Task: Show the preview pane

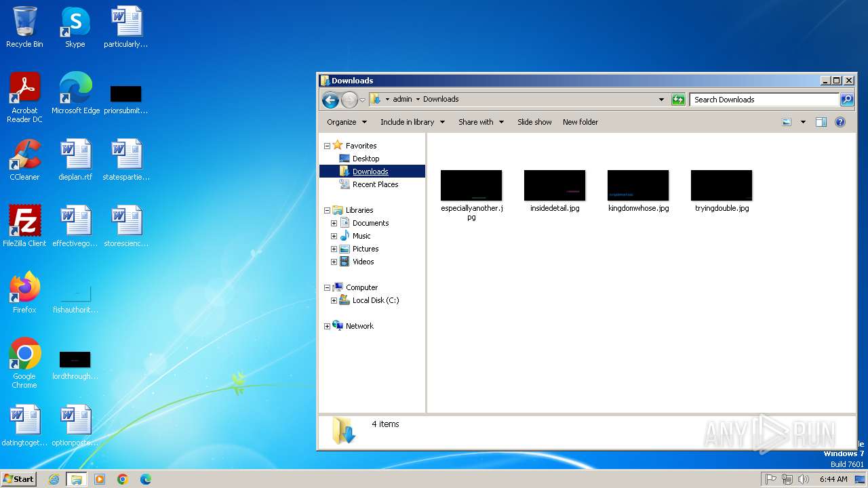Action: (x=821, y=122)
